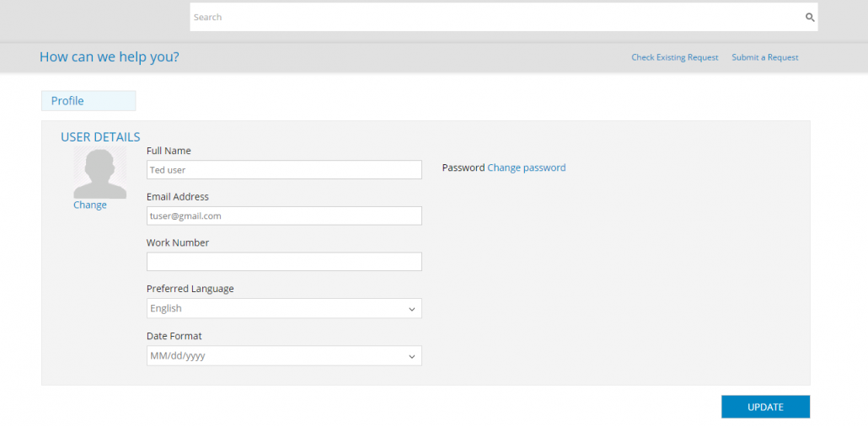The image size is (868, 426).
Task: Click the Password label text
Action: pyautogui.click(x=463, y=168)
